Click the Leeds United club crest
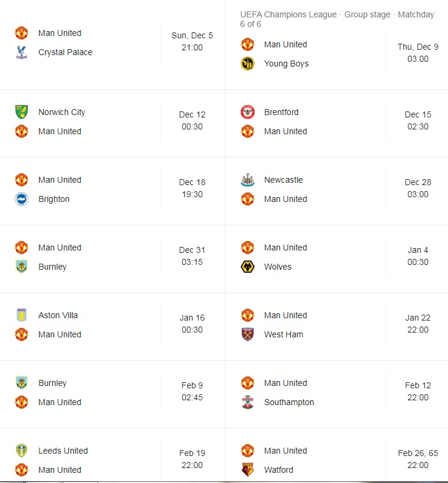This screenshot has width=448, height=483. click(x=22, y=451)
